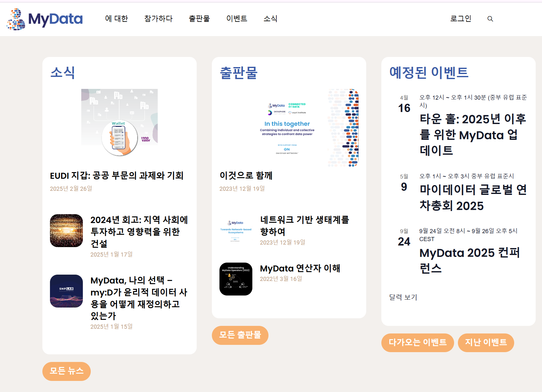The image size is (542, 392).
Task: Open 'EUDI 지갑: 공공 부문의 과제와 기회' article
Action: click(x=117, y=176)
